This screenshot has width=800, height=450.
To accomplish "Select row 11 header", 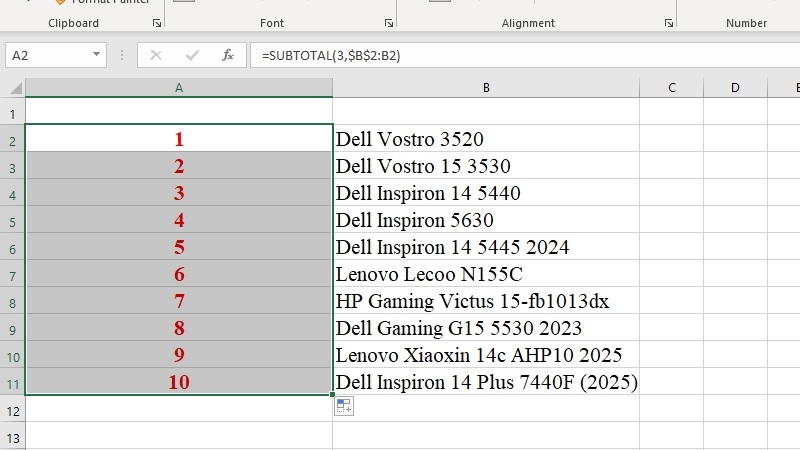I will click(12, 382).
